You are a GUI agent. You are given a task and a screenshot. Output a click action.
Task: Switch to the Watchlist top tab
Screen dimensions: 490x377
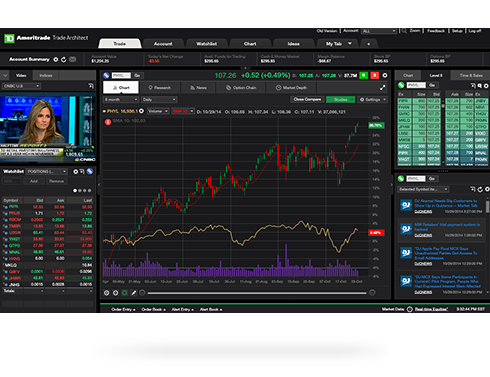pyautogui.click(x=206, y=44)
